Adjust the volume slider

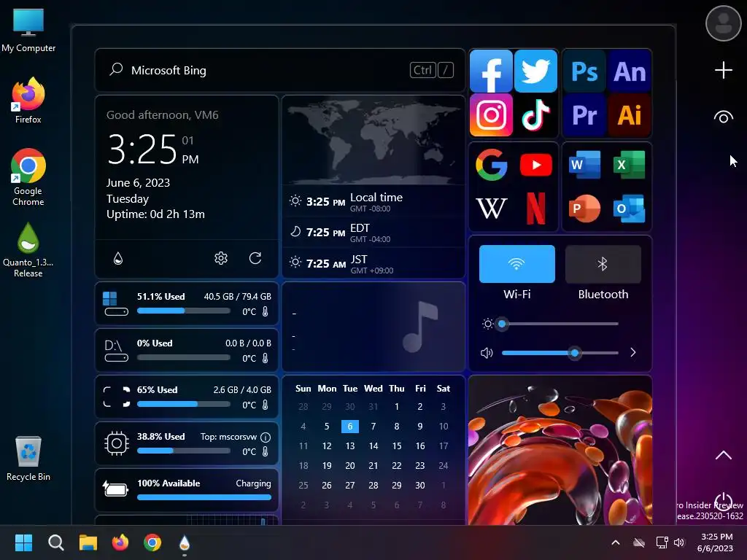[x=560, y=353]
